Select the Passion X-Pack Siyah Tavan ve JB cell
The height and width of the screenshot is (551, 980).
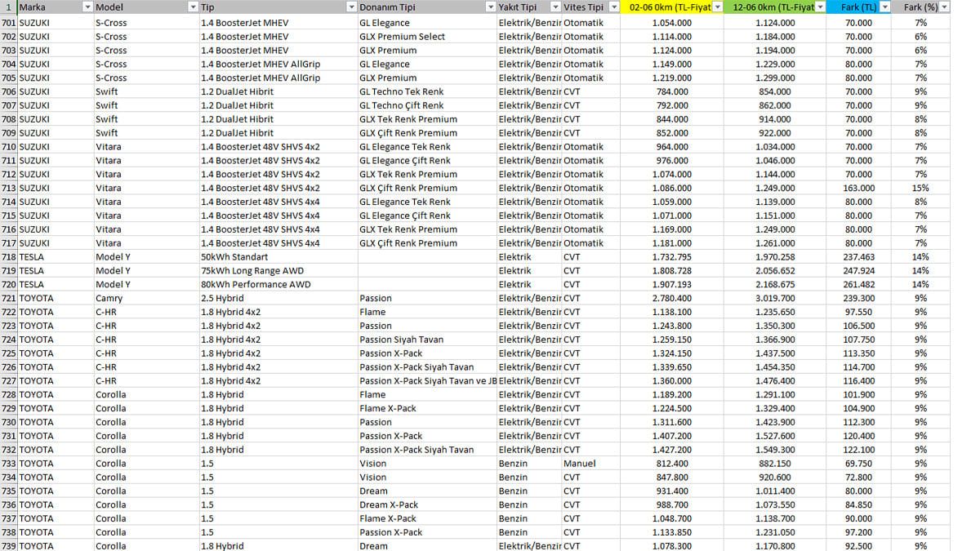tap(427, 381)
